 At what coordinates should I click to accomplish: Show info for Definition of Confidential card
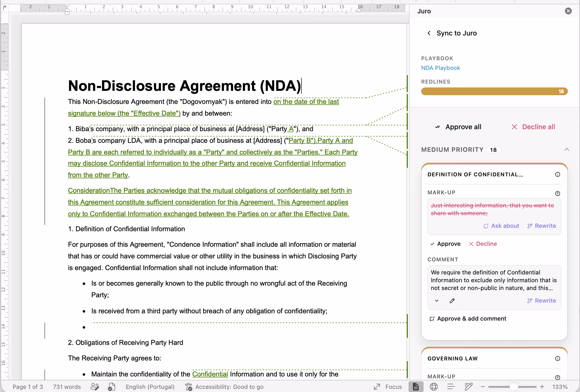tap(558, 174)
